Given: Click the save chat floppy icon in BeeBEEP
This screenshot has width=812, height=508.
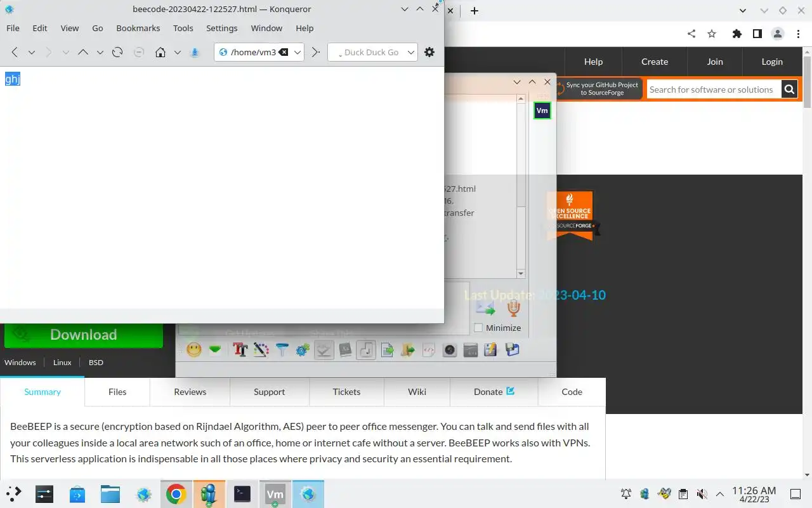Looking at the screenshot, I should (x=490, y=349).
